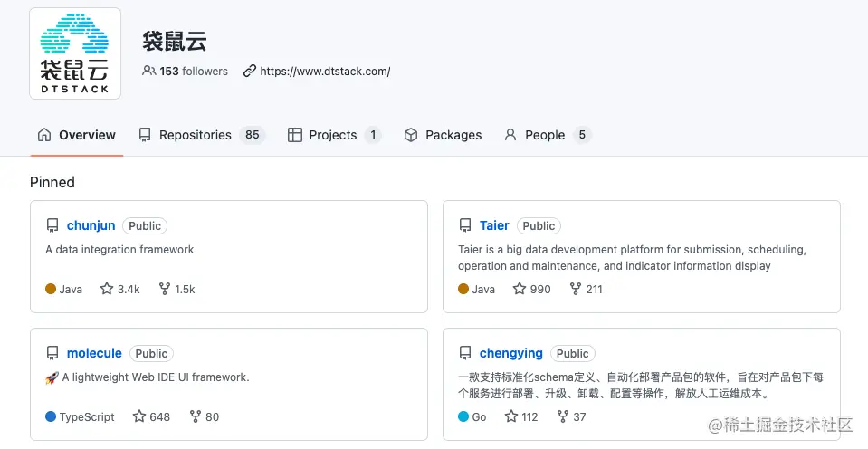The image size is (868, 449).
Task: Click the TypeScript language label
Action: 87,417
